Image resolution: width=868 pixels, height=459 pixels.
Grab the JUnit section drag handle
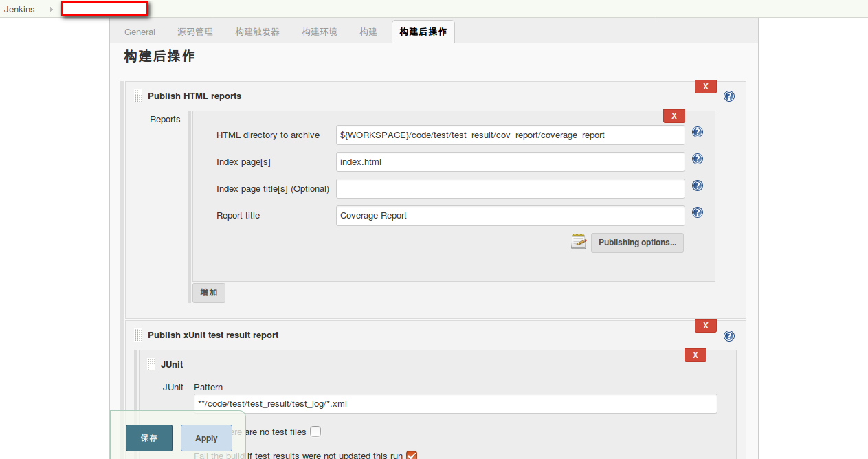click(152, 365)
